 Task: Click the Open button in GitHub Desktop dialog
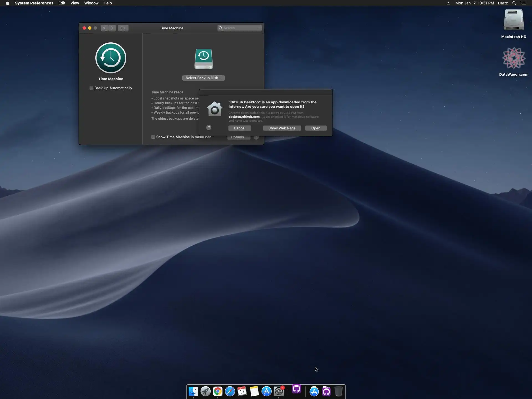316,128
